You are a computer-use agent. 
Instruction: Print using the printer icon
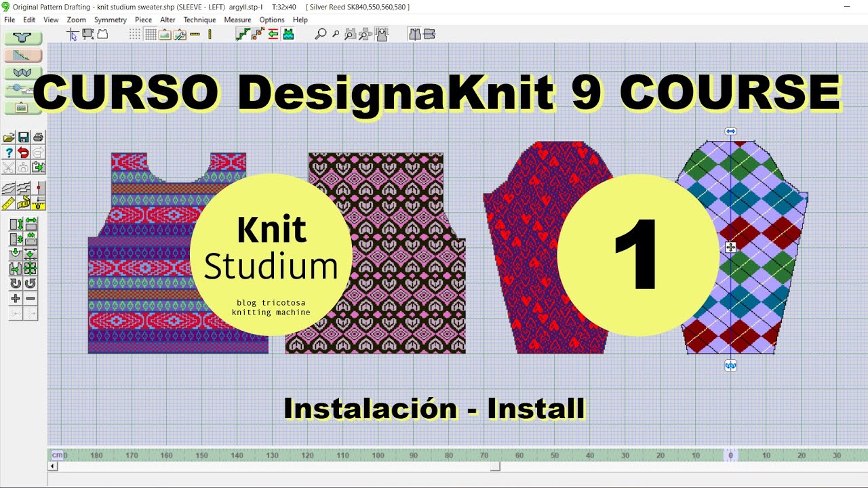point(38,137)
